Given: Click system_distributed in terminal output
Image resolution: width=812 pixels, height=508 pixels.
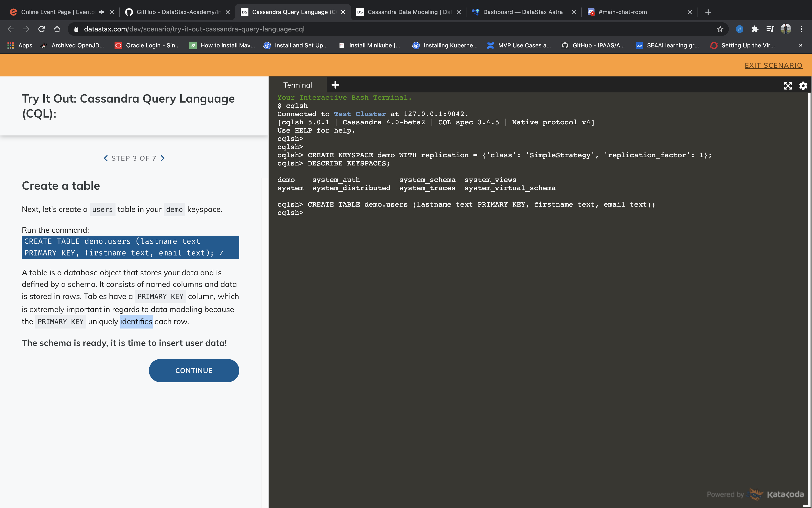Looking at the screenshot, I should (x=351, y=188).
